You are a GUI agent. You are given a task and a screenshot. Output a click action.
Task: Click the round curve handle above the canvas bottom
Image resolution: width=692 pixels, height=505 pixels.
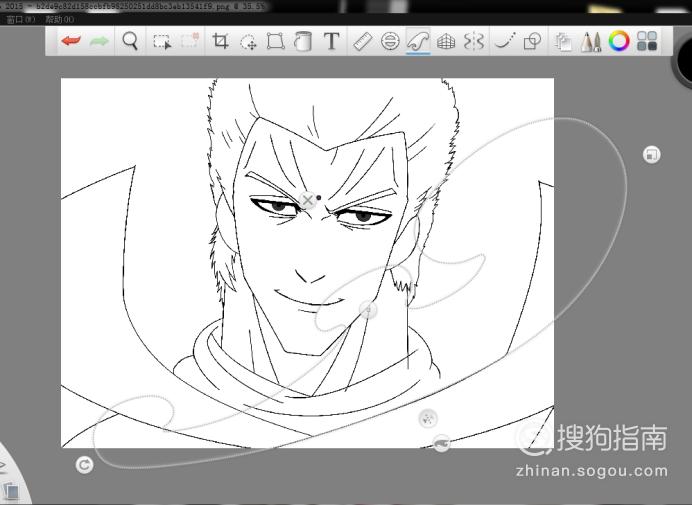(428, 418)
